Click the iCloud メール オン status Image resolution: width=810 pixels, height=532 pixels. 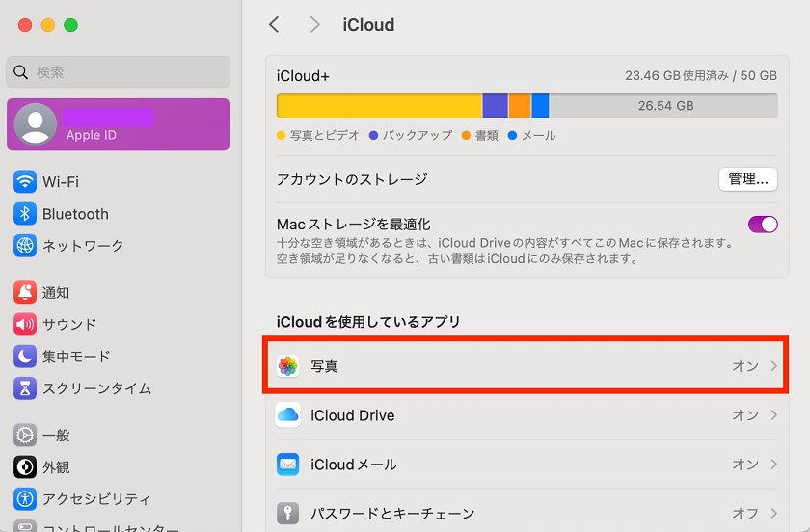click(744, 465)
